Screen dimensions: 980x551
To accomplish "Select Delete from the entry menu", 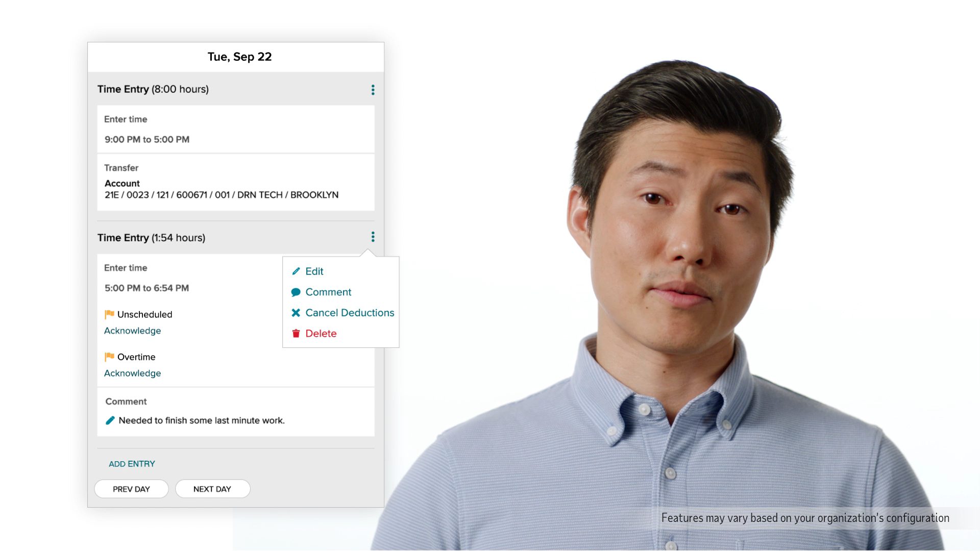I will coord(321,334).
